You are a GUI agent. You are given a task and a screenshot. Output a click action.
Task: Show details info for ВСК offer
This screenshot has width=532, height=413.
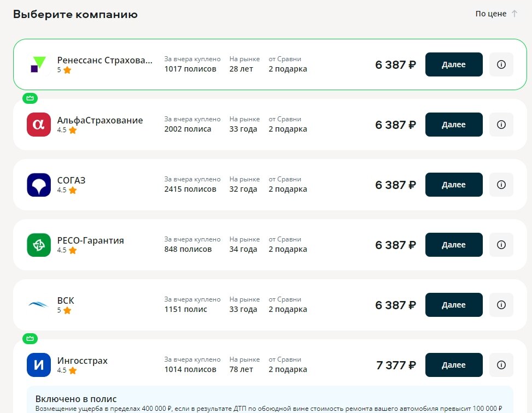tap(501, 305)
